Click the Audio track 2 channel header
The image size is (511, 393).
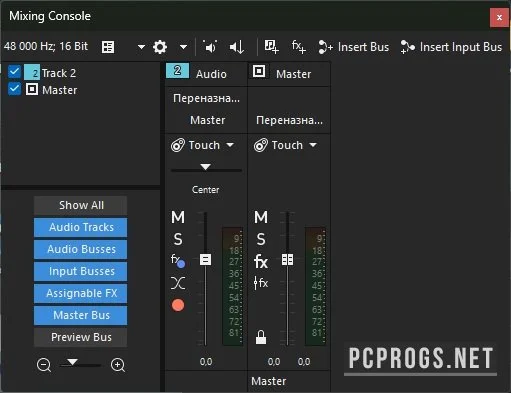[206, 74]
